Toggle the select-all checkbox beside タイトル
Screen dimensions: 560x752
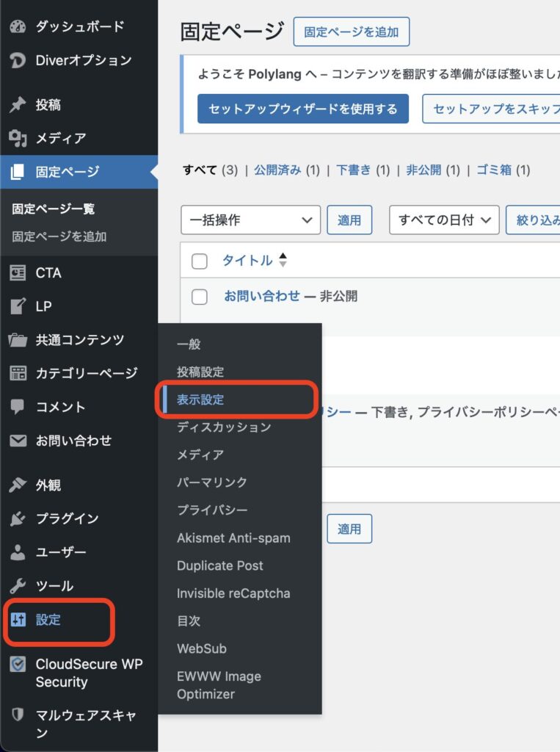pyautogui.click(x=200, y=261)
